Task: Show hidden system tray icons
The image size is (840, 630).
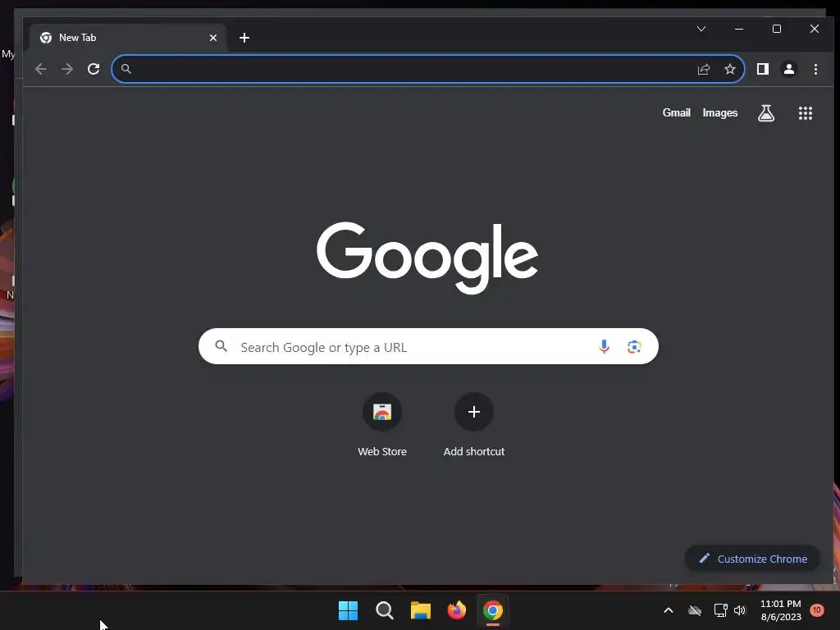Action: [669, 610]
